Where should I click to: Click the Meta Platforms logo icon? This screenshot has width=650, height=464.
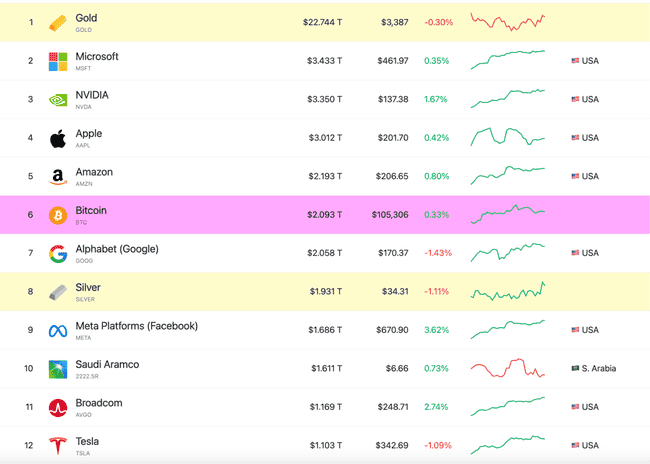pos(58,331)
